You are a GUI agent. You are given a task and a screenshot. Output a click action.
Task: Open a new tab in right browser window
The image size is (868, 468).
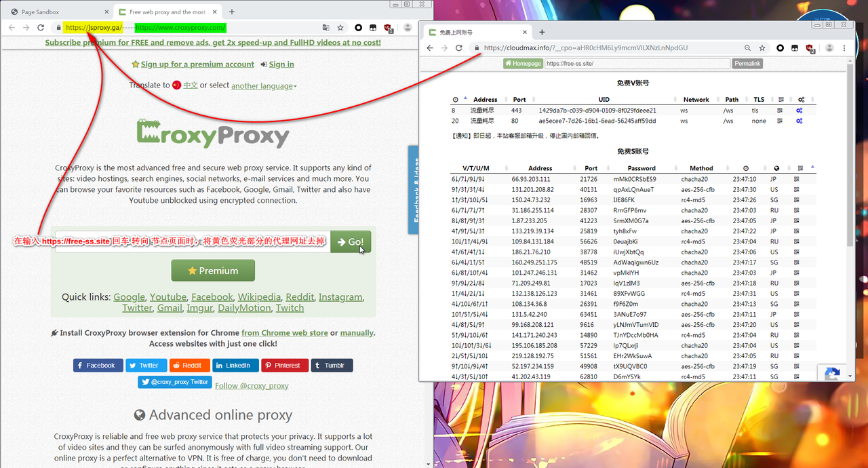[542, 32]
